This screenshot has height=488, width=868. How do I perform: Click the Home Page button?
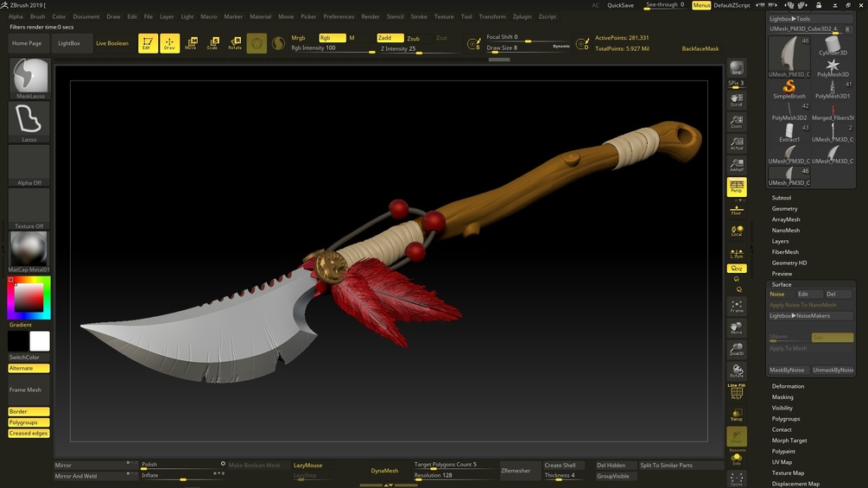point(27,43)
